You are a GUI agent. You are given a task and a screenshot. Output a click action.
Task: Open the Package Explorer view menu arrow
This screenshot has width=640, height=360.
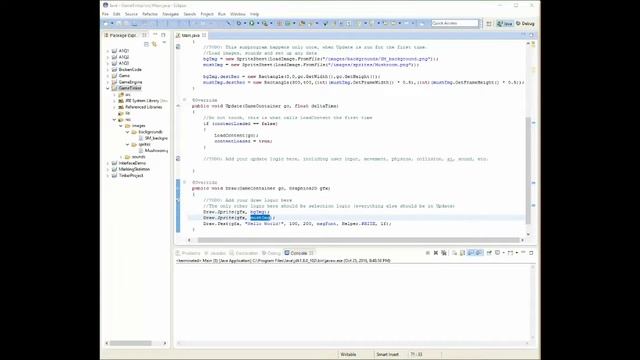tap(164, 43)
